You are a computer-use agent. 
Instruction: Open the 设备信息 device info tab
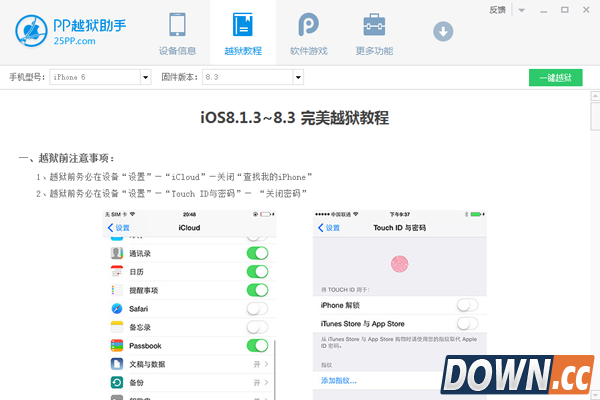[177, 33]
